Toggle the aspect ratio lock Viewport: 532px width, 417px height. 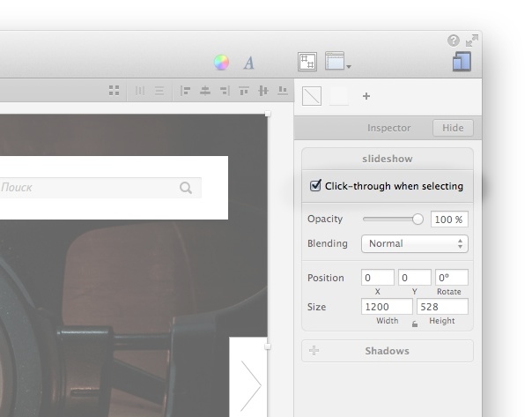click(415, 324)
